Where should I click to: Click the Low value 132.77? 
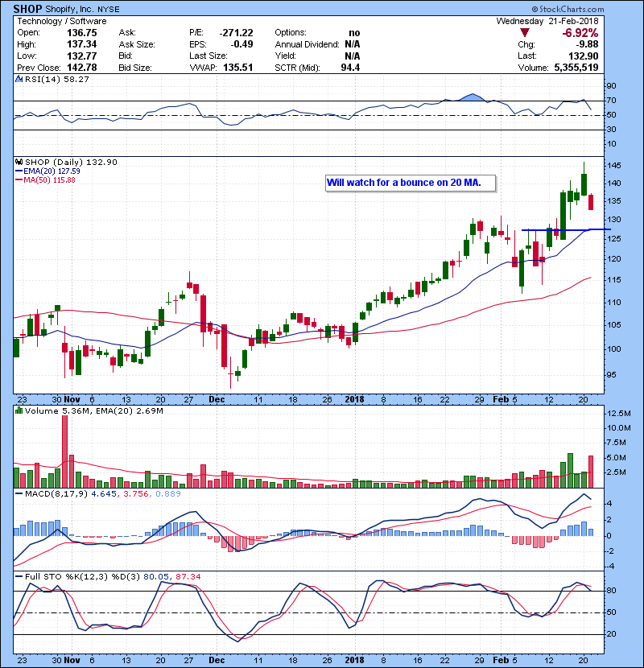click(x=82, y=56)
